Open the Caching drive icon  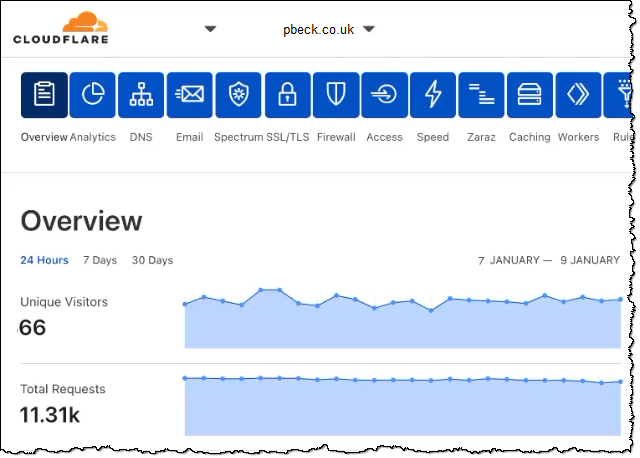pyautogui.click(x=530, y=95)
